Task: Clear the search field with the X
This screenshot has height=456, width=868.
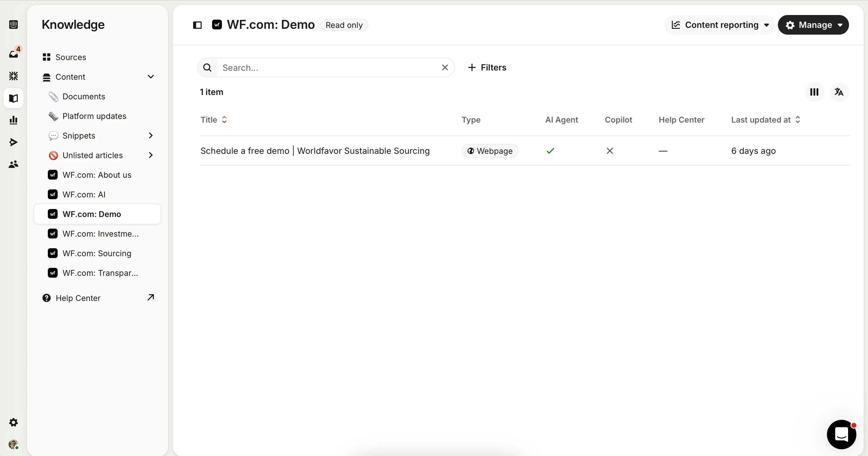Action: click(445, 67)
